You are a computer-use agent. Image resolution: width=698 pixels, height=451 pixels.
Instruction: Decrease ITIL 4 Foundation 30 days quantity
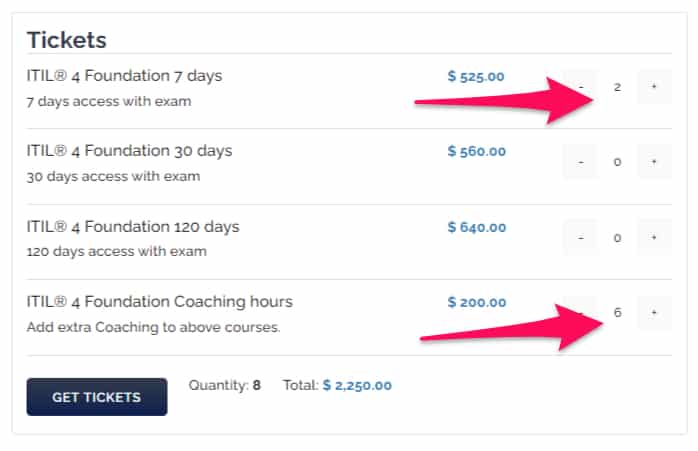(x=580, y=161)
